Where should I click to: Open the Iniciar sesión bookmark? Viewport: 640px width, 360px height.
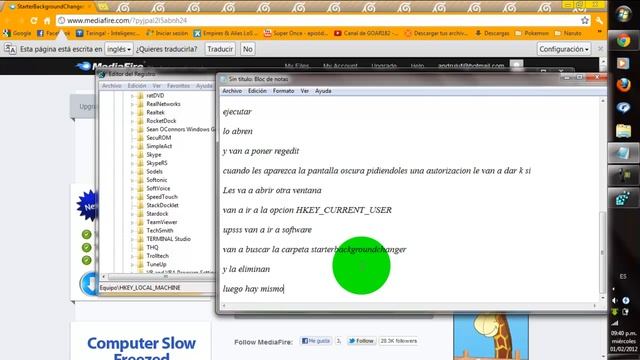click(x=167, y=33)
